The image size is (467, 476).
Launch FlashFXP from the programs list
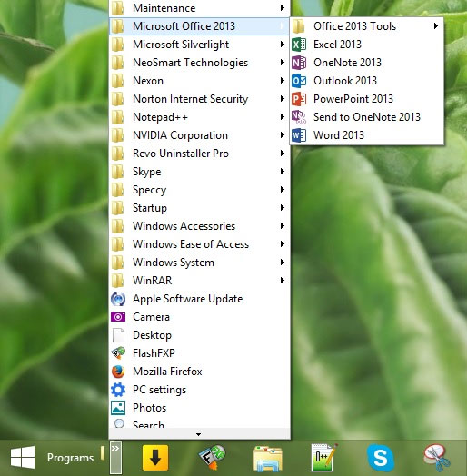click(x=199, y=353)
